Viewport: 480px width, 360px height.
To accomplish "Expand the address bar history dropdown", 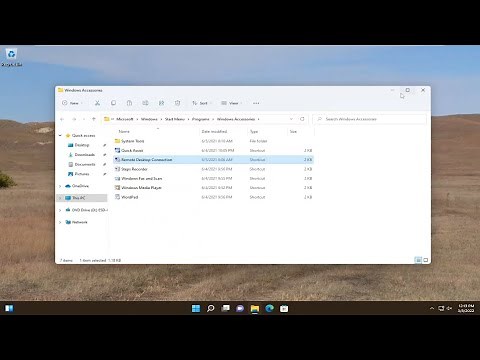I will [291, 119].
